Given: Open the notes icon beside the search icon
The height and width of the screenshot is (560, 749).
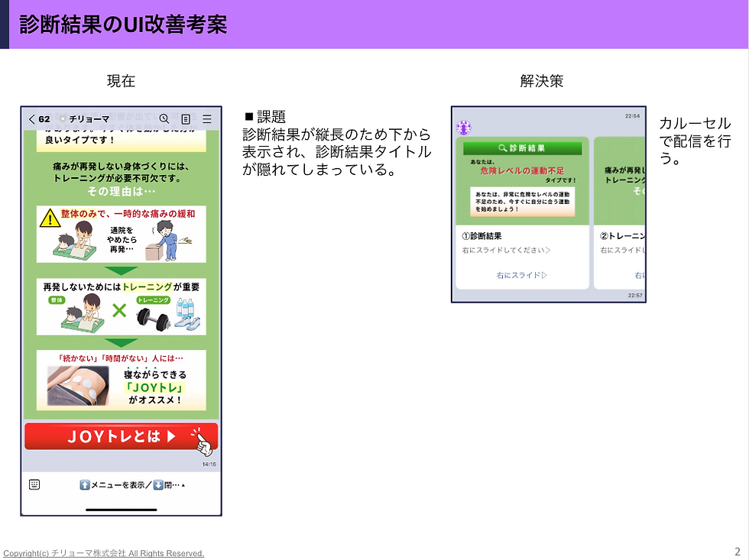Looking at the screenshot, I should (185, 118).
